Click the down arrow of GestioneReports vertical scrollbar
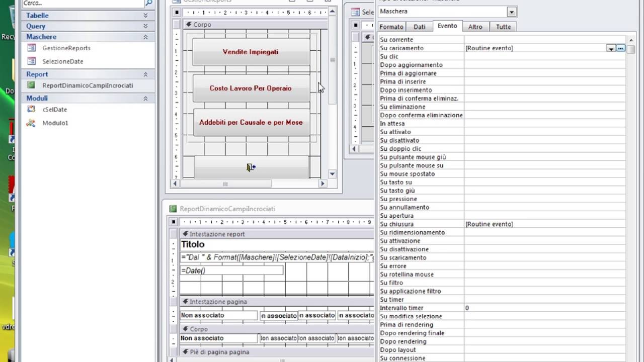 point(332,174)
